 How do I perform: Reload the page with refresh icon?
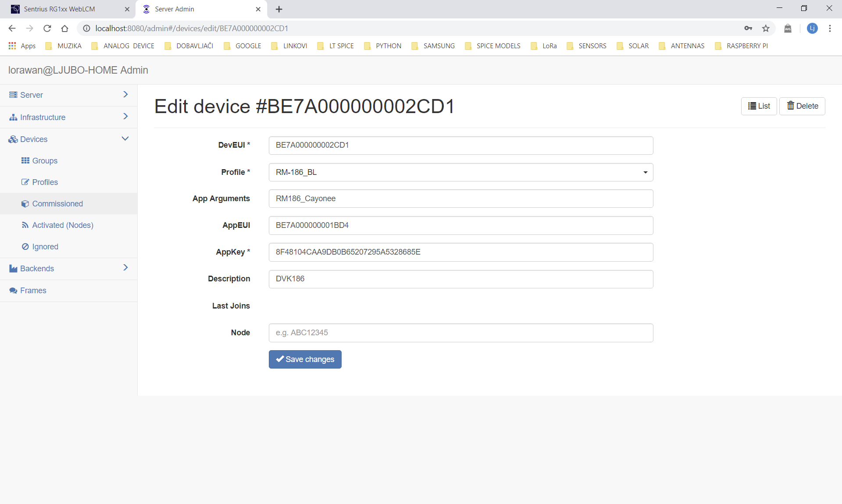[x=47, y=28]
